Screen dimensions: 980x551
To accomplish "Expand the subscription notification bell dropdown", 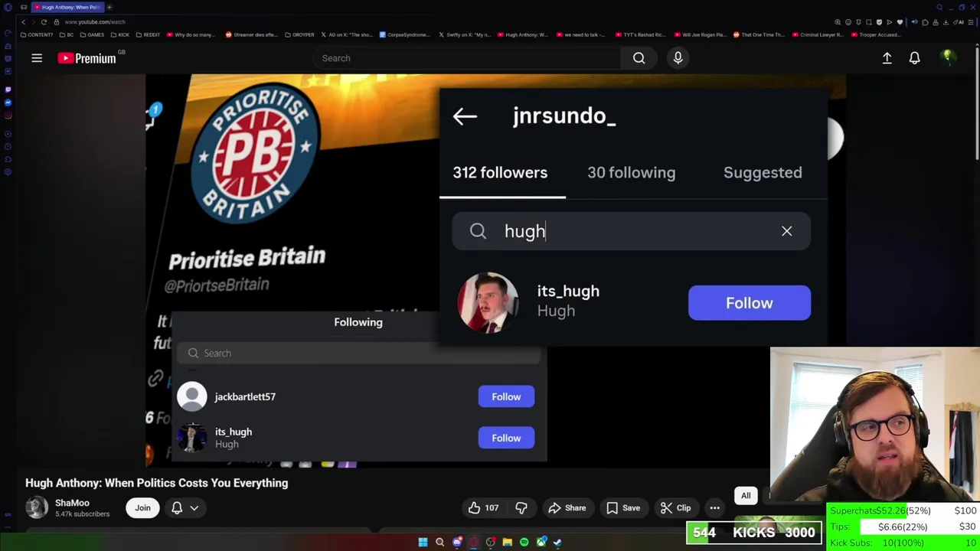I will [x=185, y=507].
